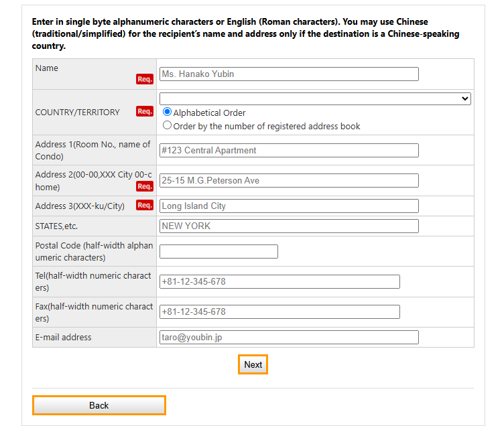Click the Name input field

point(289,74)
